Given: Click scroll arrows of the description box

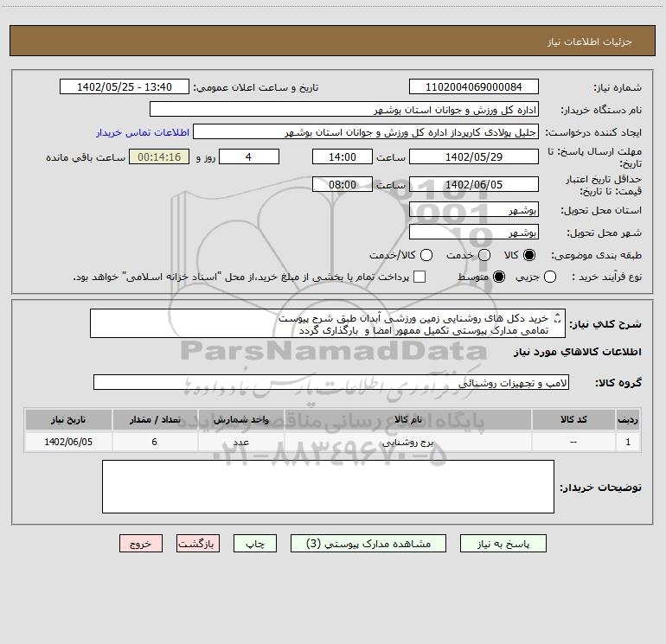Looking at the screenshot, I should tap(558, 317).
